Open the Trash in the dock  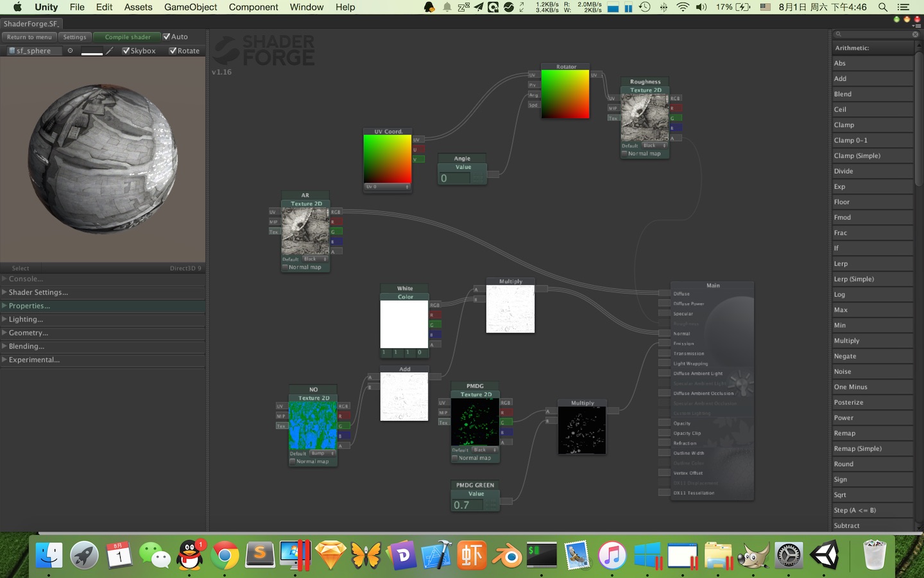874,556
